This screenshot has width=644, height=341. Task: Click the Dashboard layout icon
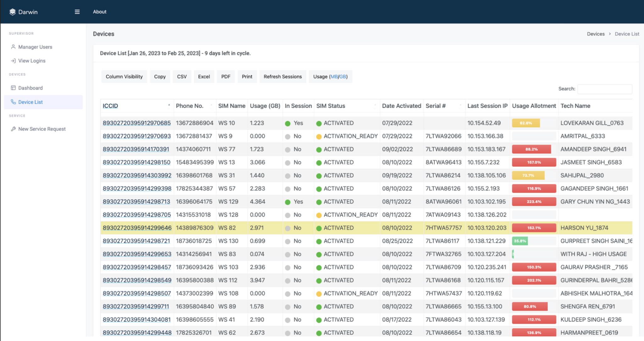pos(13,88)
